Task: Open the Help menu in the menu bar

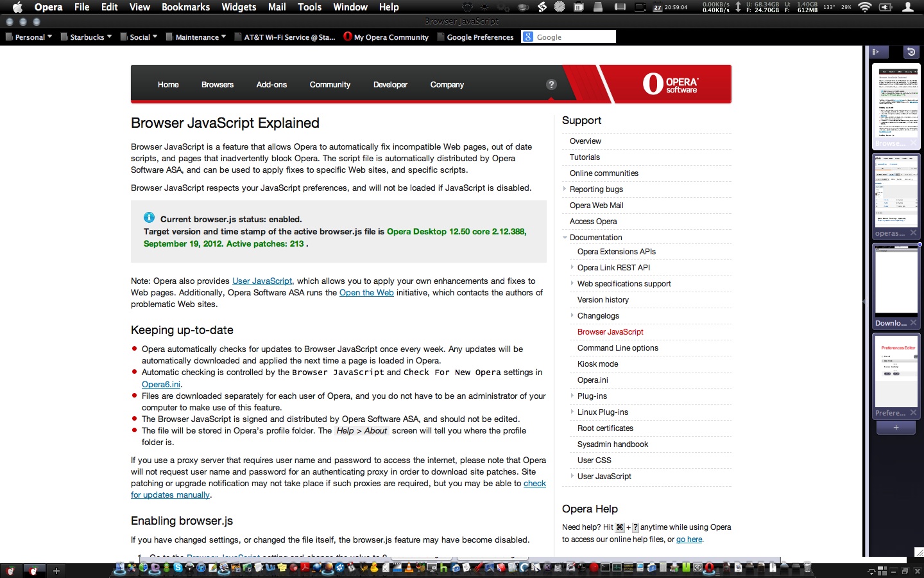Action: point(389,7)
